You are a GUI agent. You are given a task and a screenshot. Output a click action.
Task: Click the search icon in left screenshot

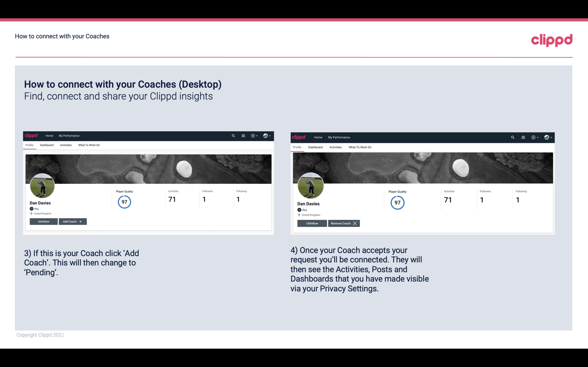click(x=233, y=135)
